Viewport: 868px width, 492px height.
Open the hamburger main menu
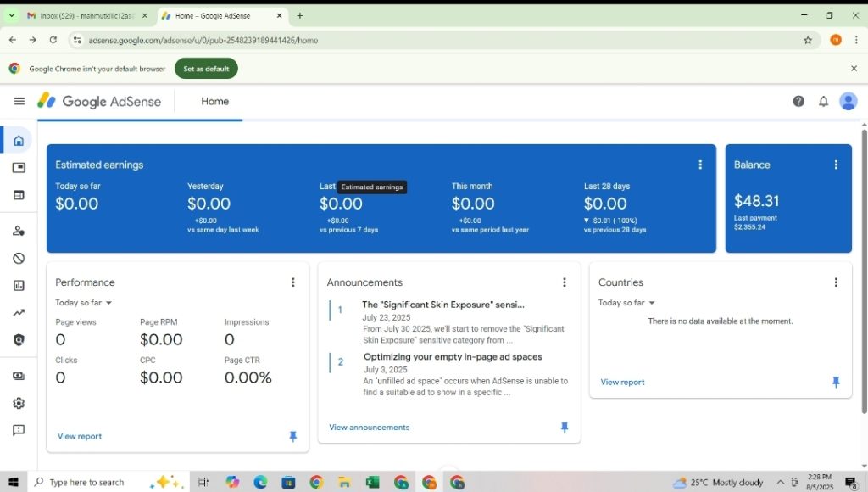pos(19,101)
